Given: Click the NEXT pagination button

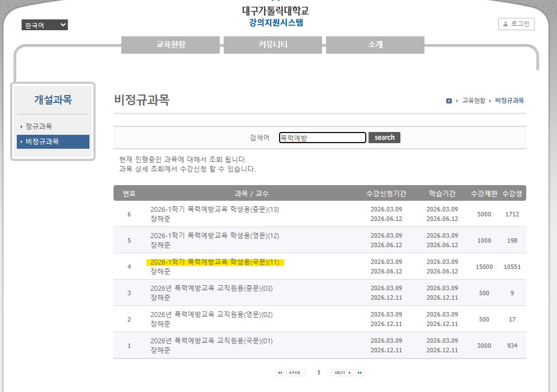Looking at the screenshot, I should click(x=342, y=372).
